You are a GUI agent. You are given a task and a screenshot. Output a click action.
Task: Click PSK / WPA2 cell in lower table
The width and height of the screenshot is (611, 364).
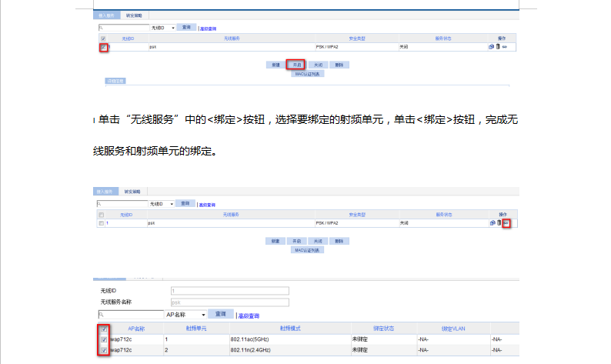327,223
